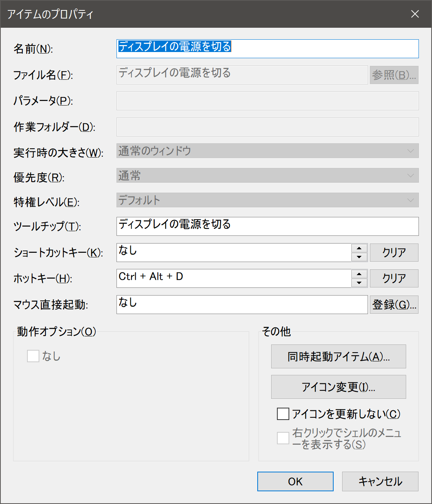Viewport: 432px width, 504px height.
Task: Click the ホットキー spinner up arrow
Action: coord(359,274)
